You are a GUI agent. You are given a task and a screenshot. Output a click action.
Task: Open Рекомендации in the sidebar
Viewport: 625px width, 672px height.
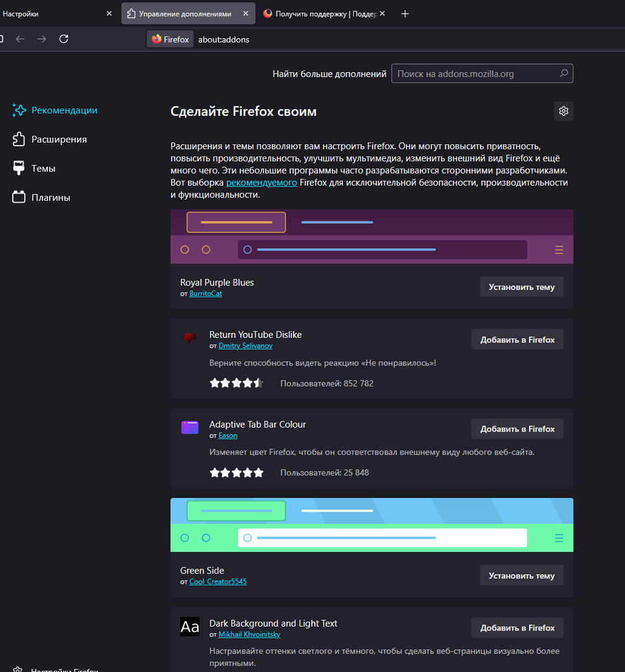tap(55, 110)
